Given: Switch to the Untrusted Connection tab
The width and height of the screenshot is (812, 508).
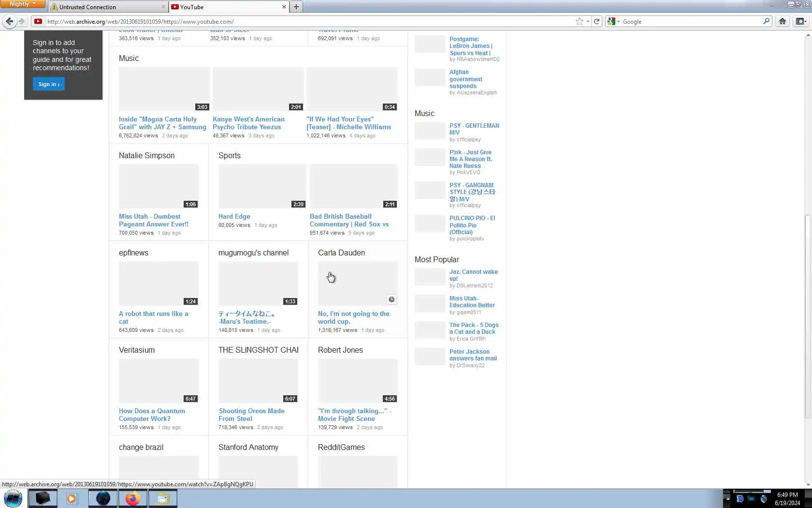Looking at the screenshot, I should [108, 7].
